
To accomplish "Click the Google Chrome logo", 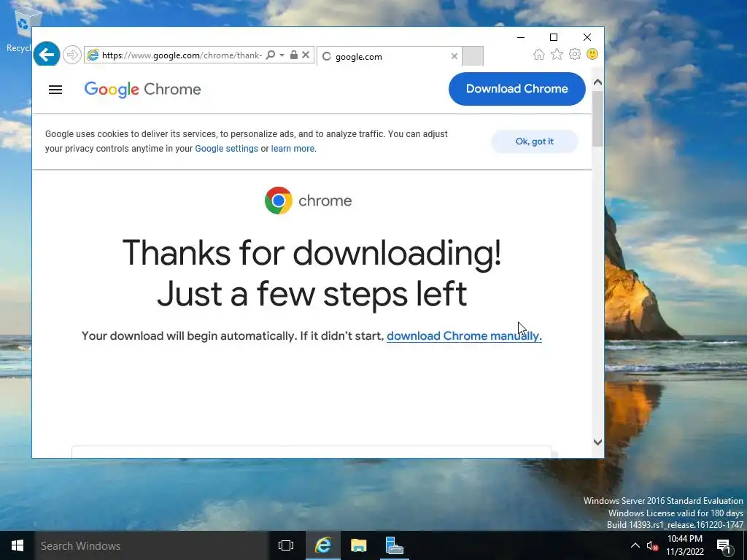I will tap(142, 89).
